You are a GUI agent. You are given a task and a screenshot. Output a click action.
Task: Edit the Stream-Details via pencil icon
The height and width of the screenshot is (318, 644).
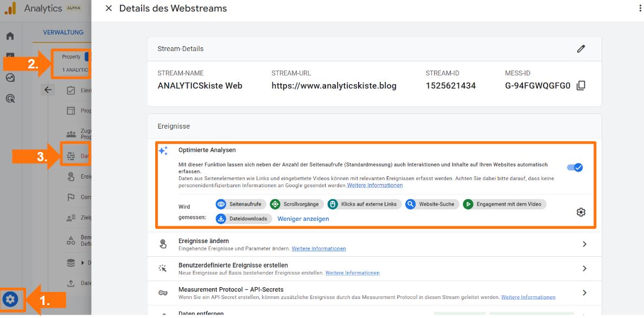tap(581, 49)
